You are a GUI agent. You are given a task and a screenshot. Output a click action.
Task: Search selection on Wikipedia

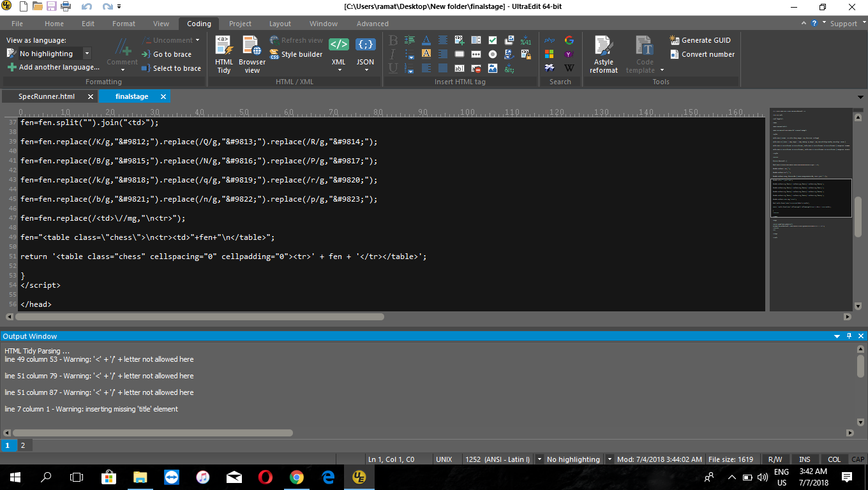pyautogui.click(x=569, y=68)
